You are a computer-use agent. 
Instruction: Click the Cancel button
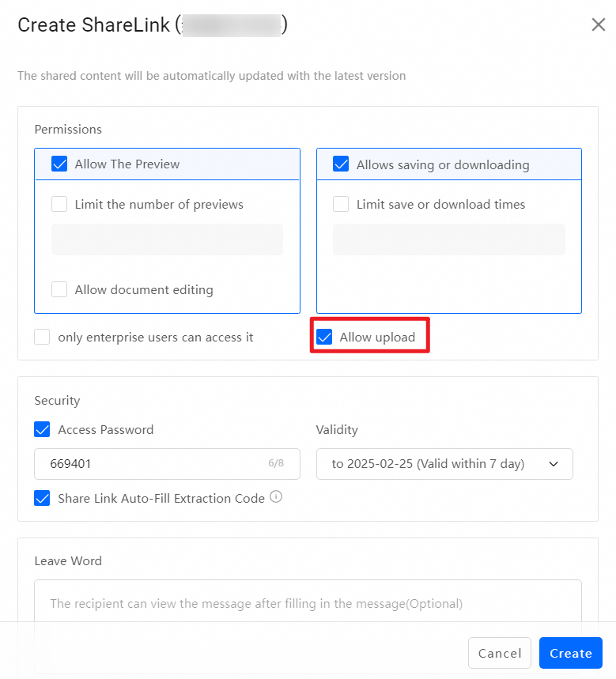tap(500, 653)
